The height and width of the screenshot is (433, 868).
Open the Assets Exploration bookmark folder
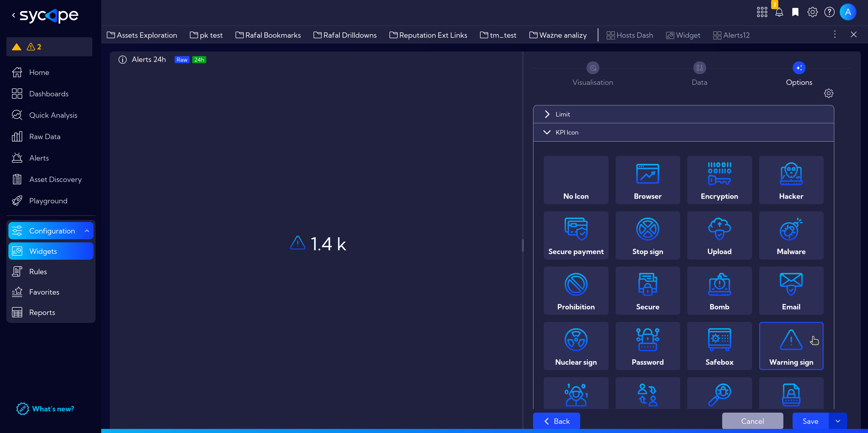142,35
